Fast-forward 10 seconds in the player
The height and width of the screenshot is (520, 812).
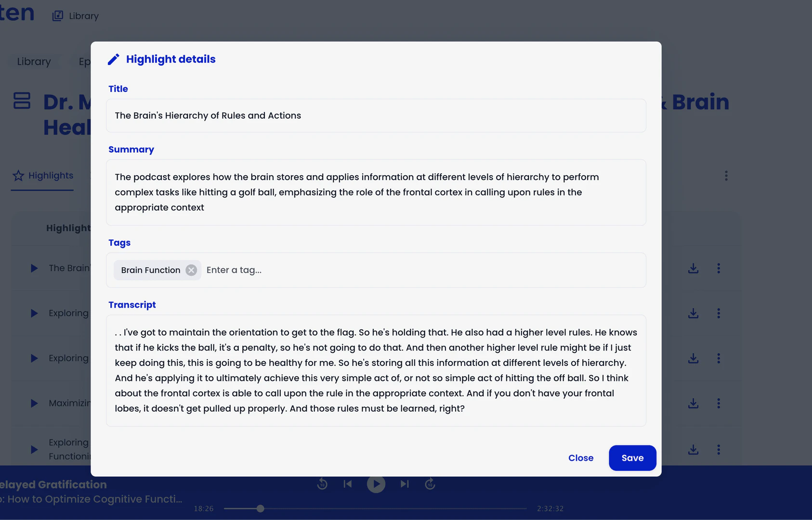click(430, 484)
